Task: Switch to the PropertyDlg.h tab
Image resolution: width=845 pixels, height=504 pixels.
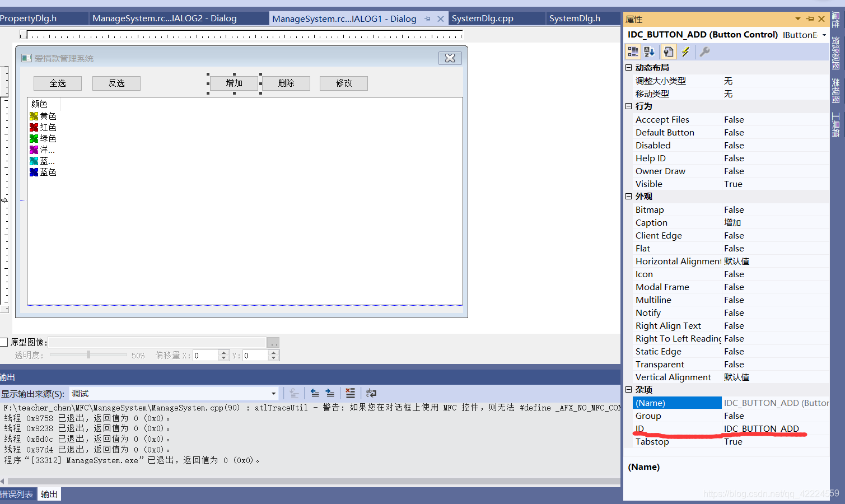Action: point(28,18)
